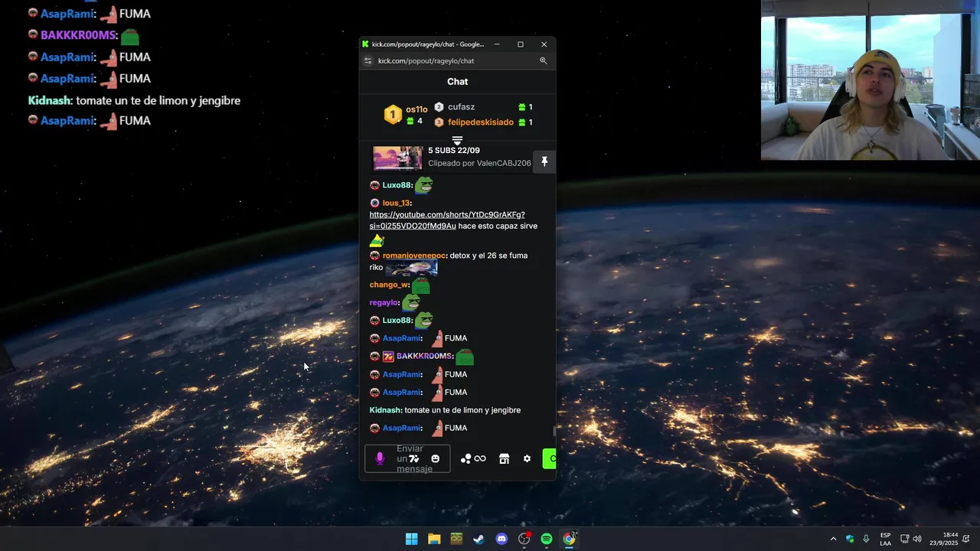Click the Kick favicon in window title bar
This screenshot has width=980, height=551.
click(x=366, y=44)
